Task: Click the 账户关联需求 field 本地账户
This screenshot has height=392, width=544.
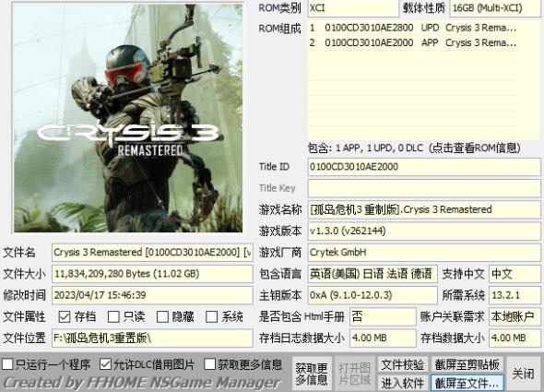Action: [x=514, y=316]
